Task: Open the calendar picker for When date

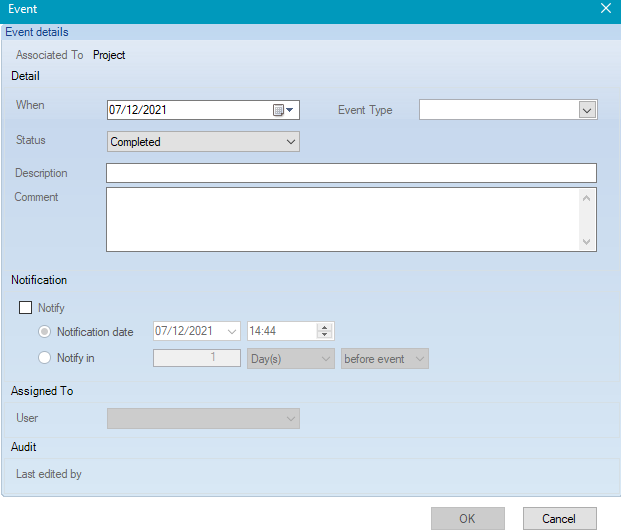Action: point(284,110)
